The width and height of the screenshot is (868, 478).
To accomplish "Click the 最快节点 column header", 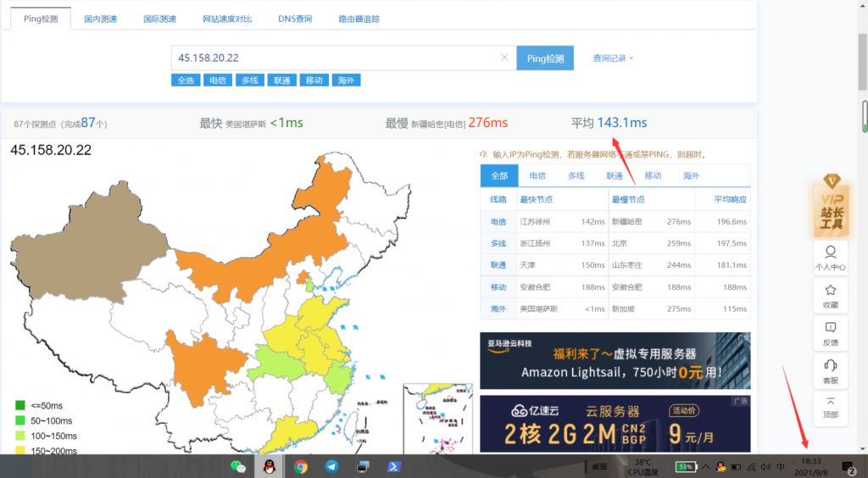I will point(536,199).
